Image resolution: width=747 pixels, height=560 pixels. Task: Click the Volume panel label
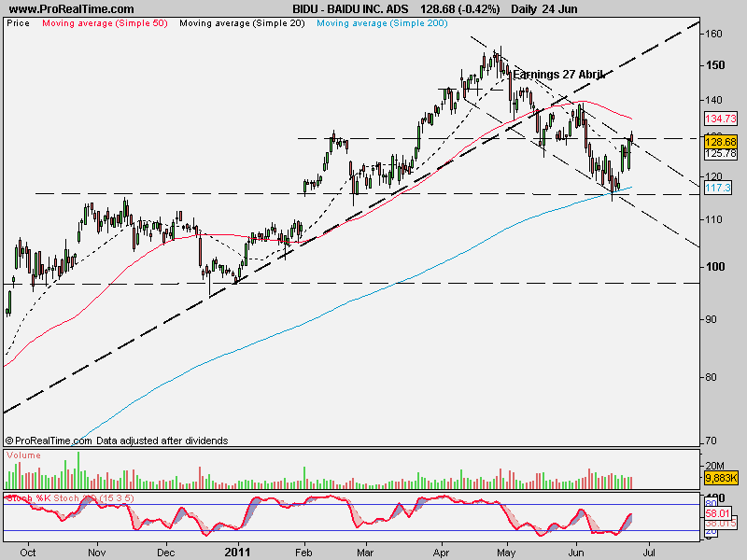tap(23, 455)
